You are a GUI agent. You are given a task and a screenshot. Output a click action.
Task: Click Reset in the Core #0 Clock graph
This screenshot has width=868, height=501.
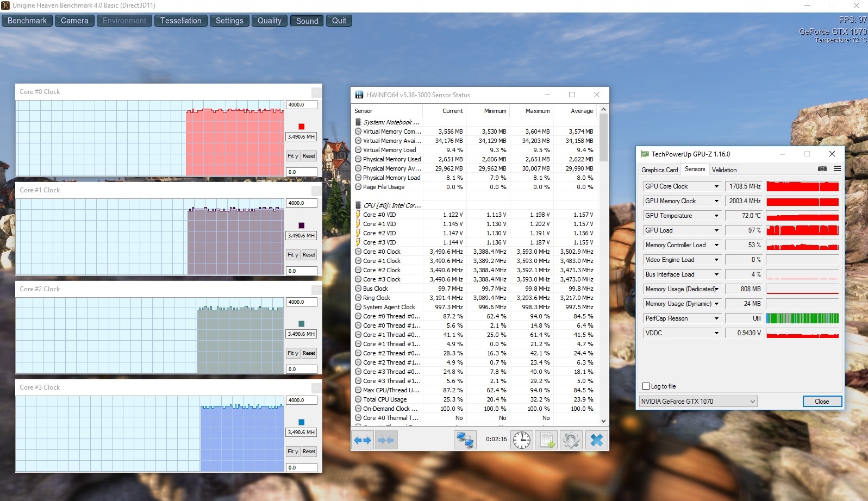(x=309, y=156)
